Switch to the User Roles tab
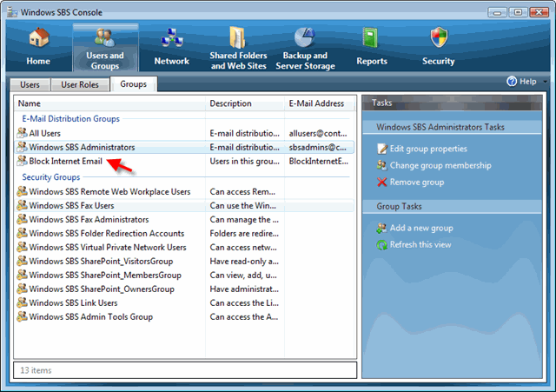Screen dimensions: 556x392 click(x=80, y=85)
